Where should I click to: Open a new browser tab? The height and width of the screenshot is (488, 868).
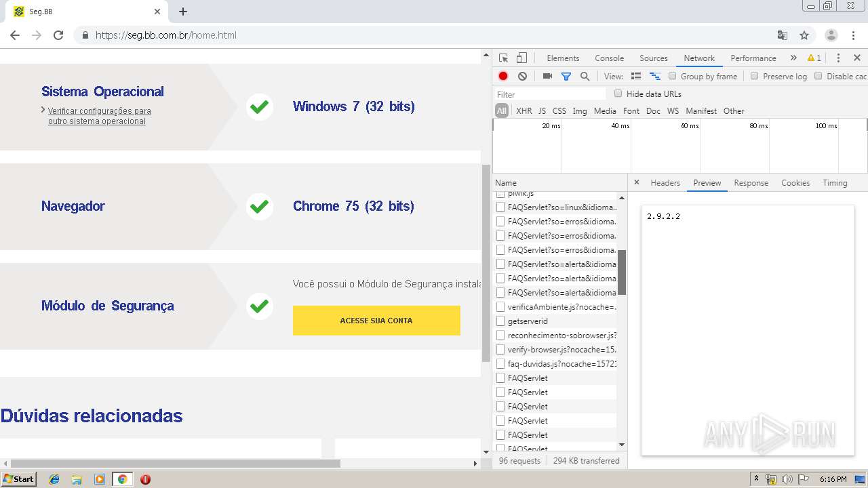(183, 12)
